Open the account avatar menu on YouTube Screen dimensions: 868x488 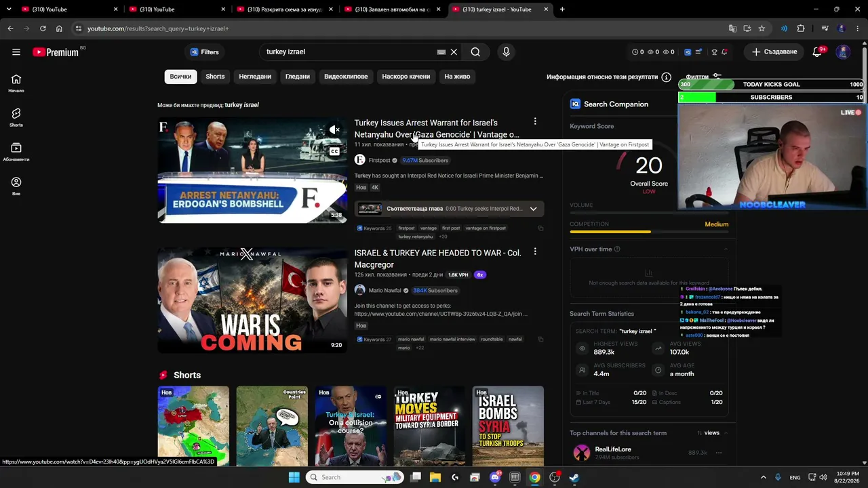pyautogui.click(x=843, y=52)
